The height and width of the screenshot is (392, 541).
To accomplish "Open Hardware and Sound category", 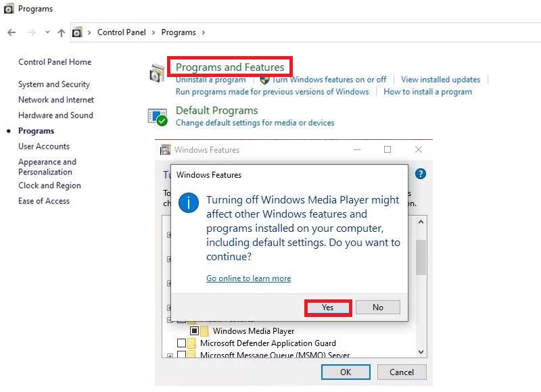I will (x=55, y=115).
